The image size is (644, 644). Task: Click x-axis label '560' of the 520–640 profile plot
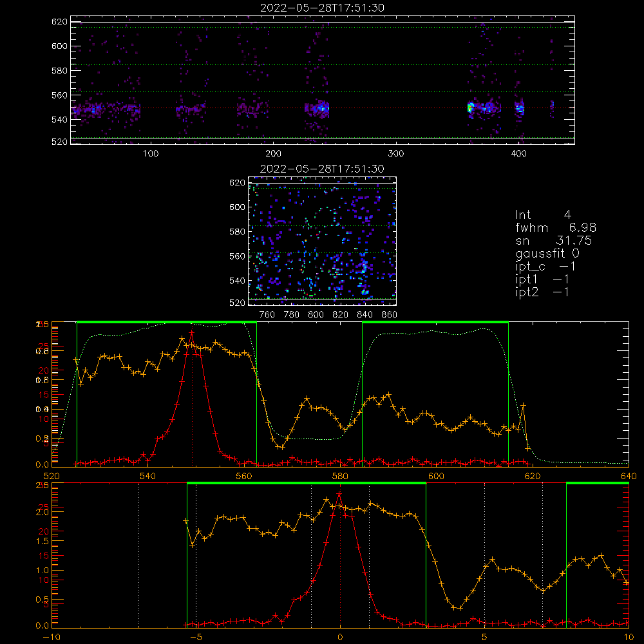(x=244, y=476)
